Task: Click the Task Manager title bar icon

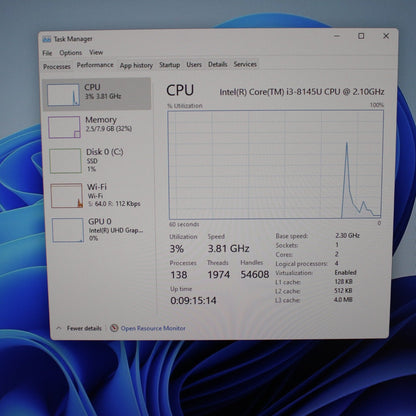Action: click(x=47, y=39)
